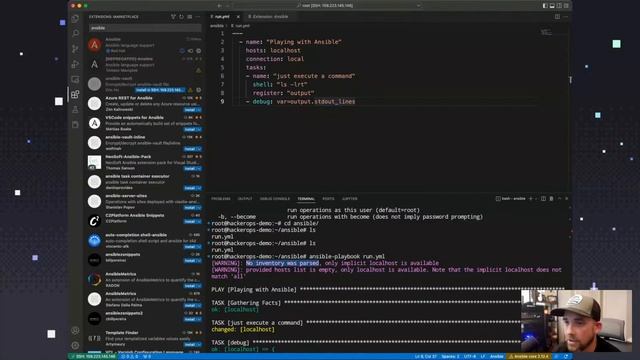
Task: Toggle primary side bar layout icon
Action: pyautogui.click(x=545, y=6)
